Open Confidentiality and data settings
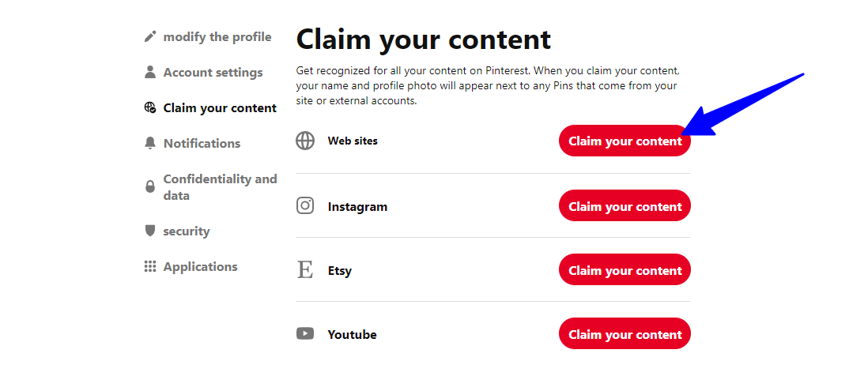Image resolution: width=868 pixels, height=376 pixels. [220, 187]
